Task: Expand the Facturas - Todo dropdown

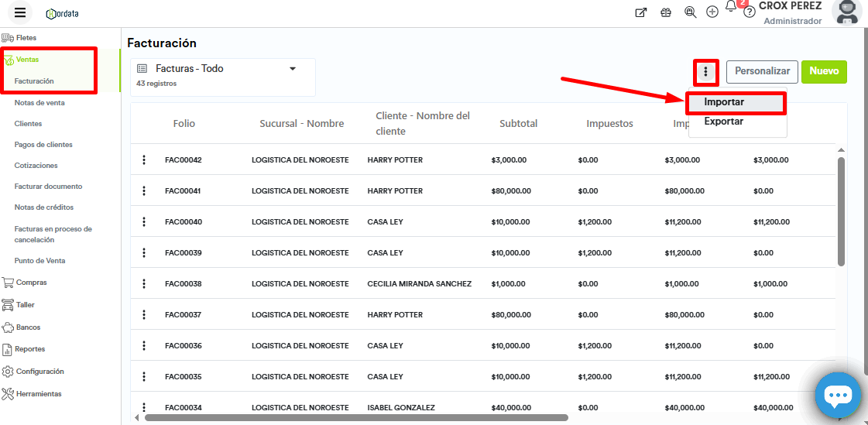Action: point(293,69)
